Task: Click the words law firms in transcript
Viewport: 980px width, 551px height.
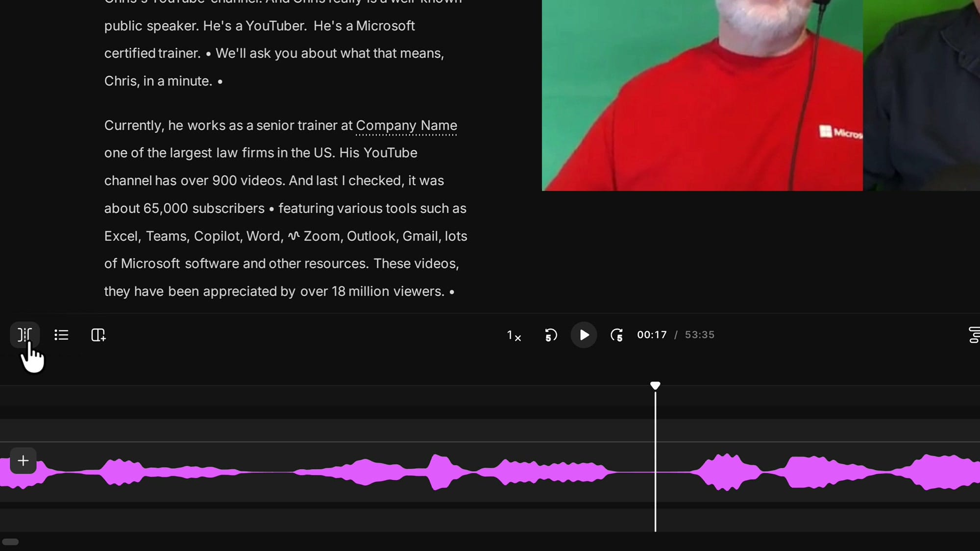Action: coord(245,153)
